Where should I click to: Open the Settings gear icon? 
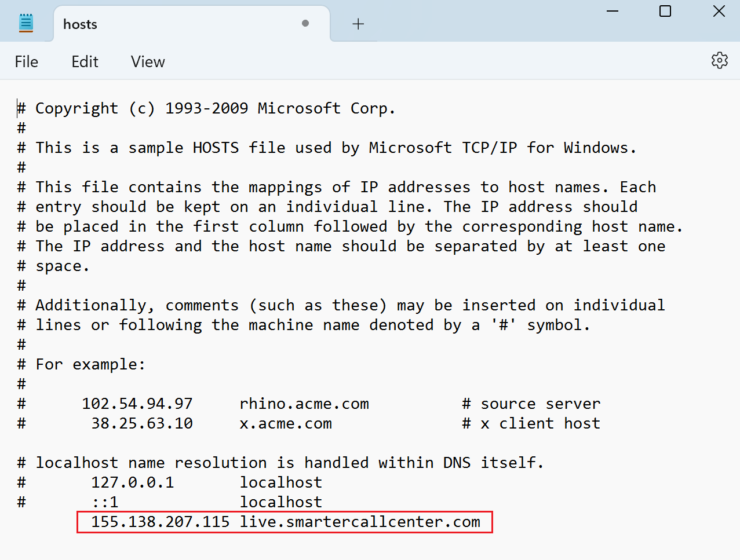pos(719,60)
